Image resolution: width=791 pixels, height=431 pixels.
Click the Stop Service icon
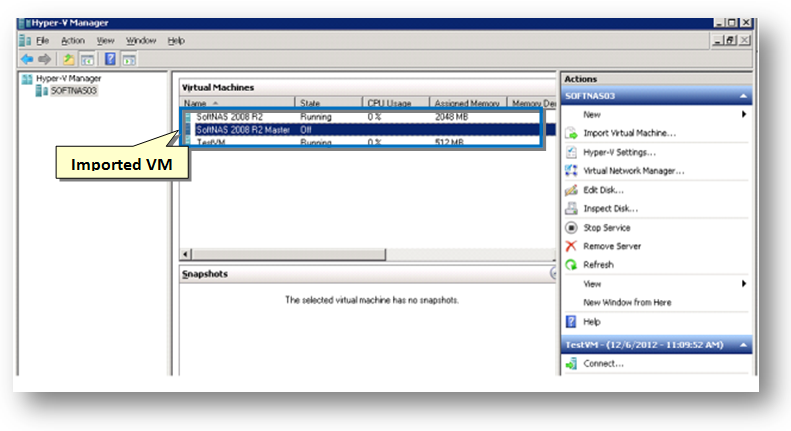click(x=571, y=228)
